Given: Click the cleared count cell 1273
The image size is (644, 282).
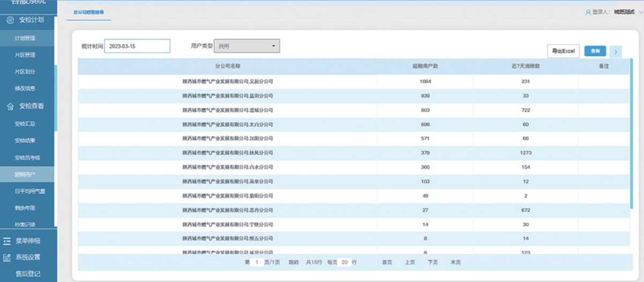Looking at the screenshot, I should (526, 153).
